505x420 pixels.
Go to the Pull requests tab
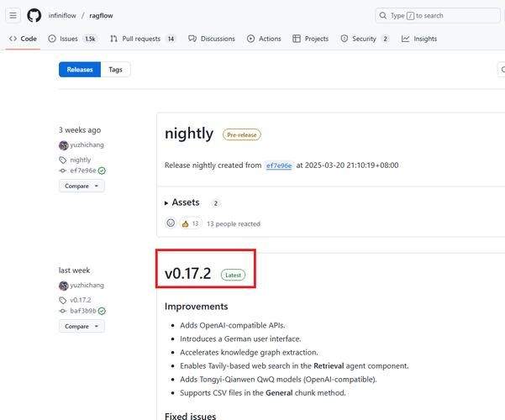(x=142, y=39)
